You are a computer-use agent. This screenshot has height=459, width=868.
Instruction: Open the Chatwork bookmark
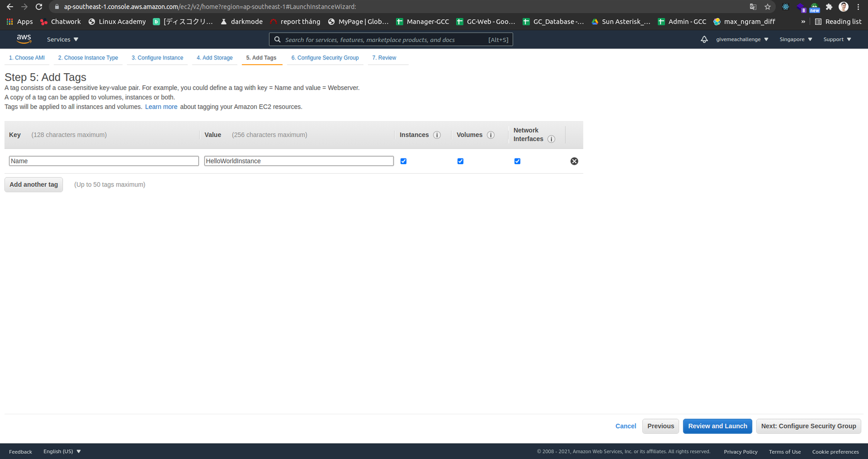pyautogui.click(x=60, y=22)
